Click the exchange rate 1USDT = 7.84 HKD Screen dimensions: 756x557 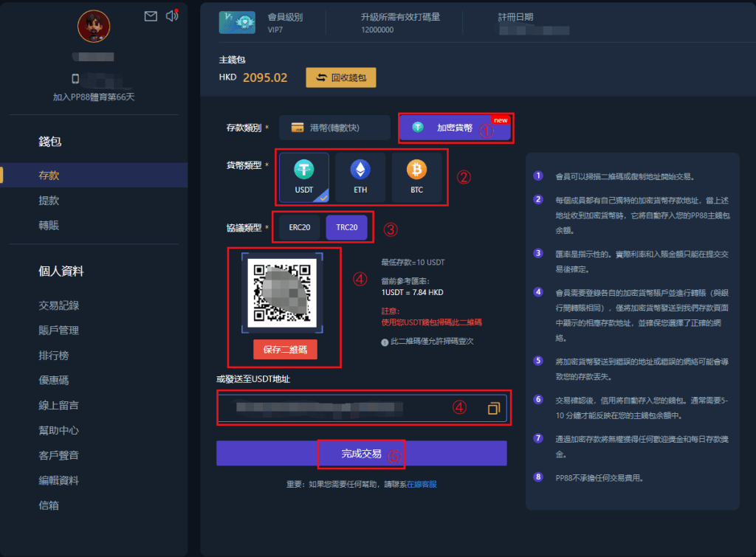coord(412,292)
